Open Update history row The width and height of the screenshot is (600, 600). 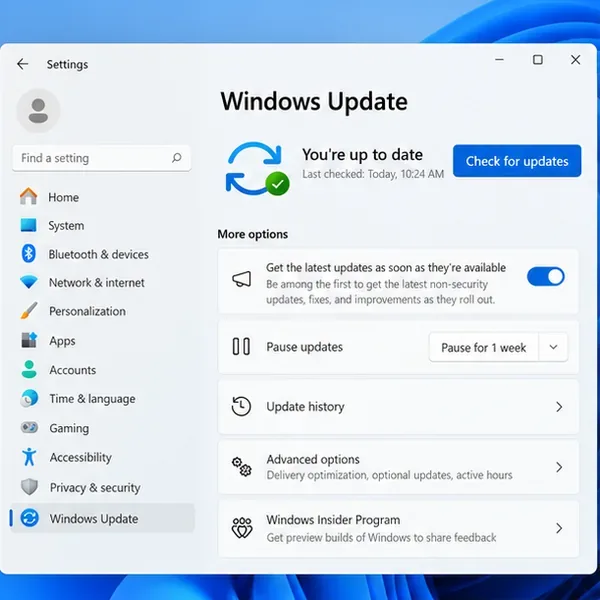[x=398, y=407]
